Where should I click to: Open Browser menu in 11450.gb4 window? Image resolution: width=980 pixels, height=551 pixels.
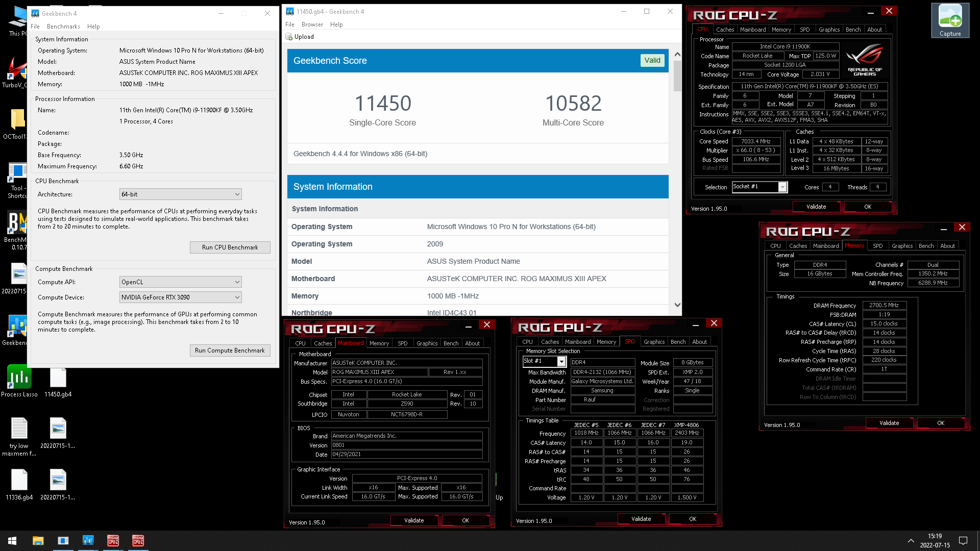[312, 24]
